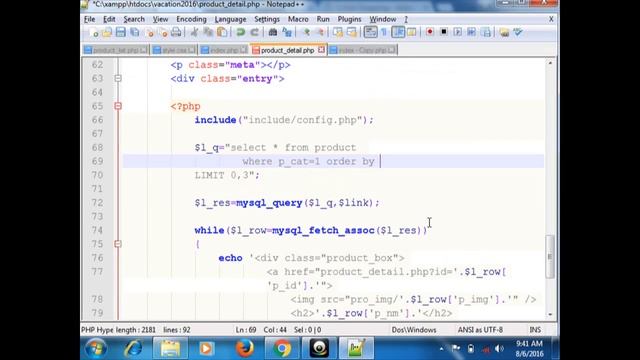This screenshot has width=640, height=360.
Task: Open the Search menu
Action: point(134,19)
